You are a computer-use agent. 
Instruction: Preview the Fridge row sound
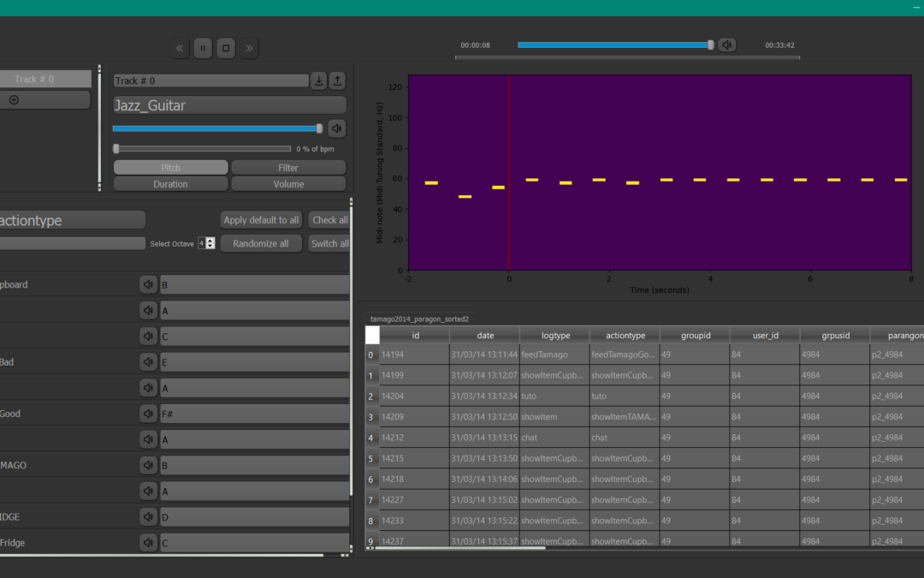coord(148,543)
